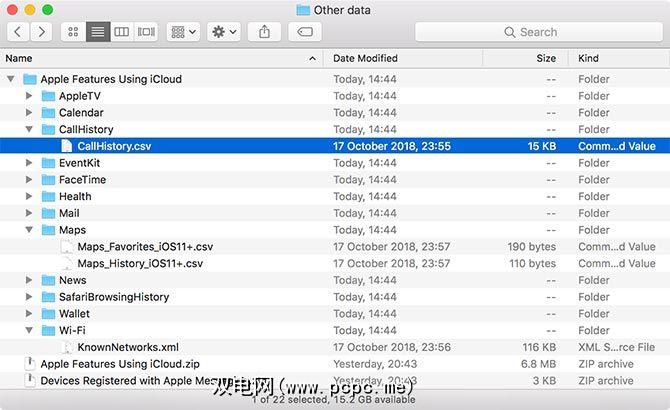This screenshot has width=670, height=410.
Task: Click the Other data window title folder icon
Action: pyautogui.click(x=303, y=10)
